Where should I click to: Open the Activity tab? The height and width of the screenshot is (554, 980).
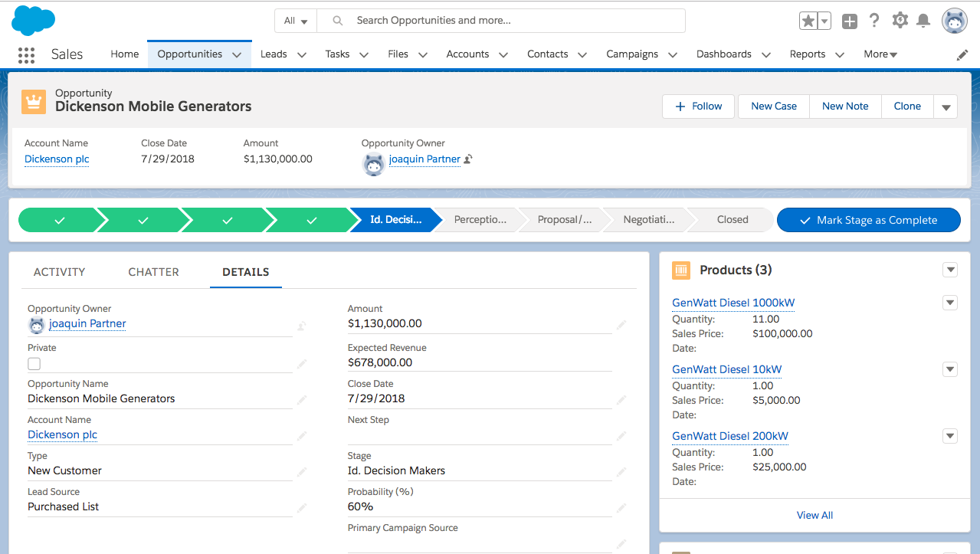point(59,272)
